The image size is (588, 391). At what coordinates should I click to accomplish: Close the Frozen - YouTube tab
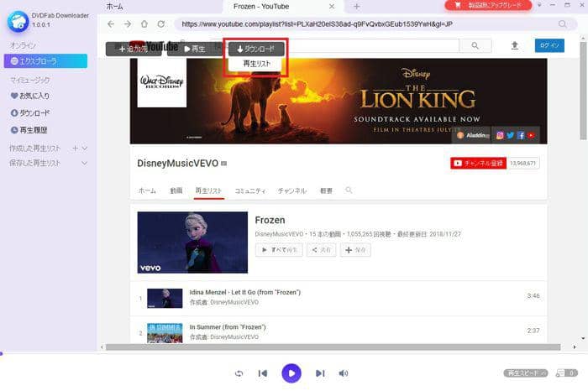tap(332, 7)
